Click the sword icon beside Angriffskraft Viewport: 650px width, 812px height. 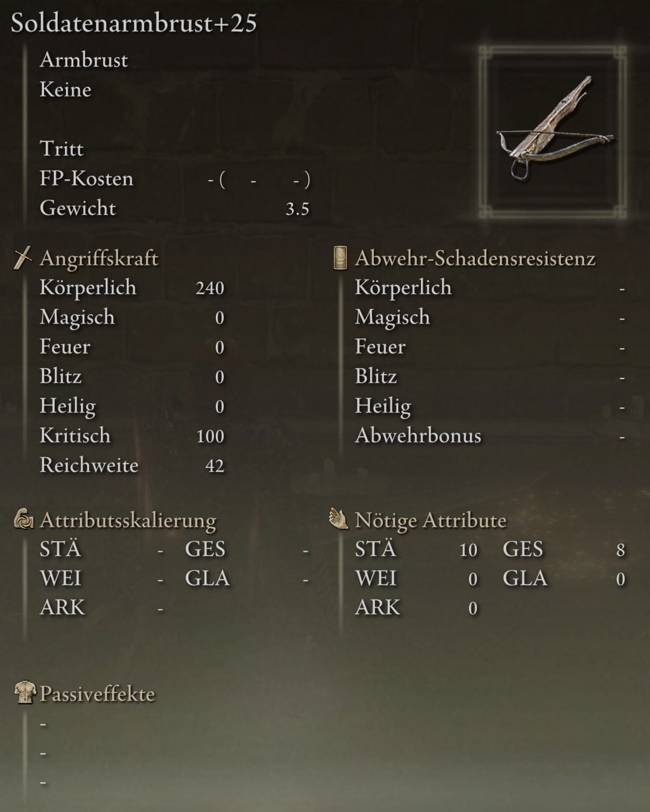coord(23,258)
